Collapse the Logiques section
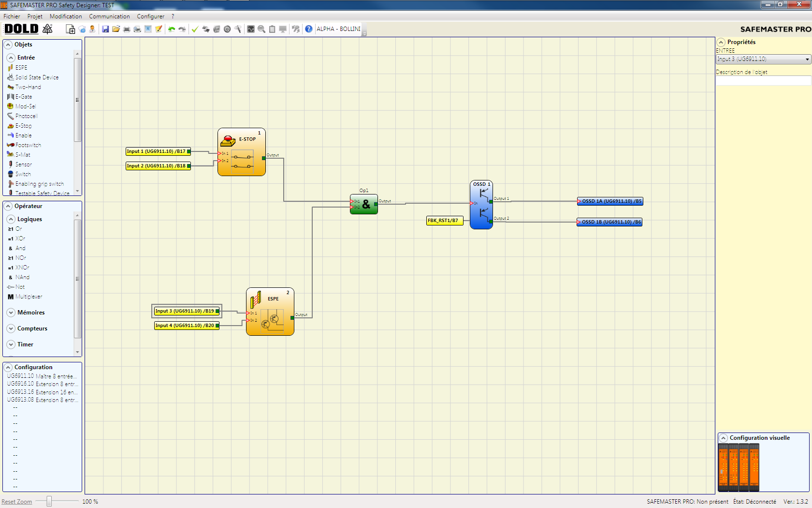Viewport: 812px width, 508px height. (x=11, y=219)
